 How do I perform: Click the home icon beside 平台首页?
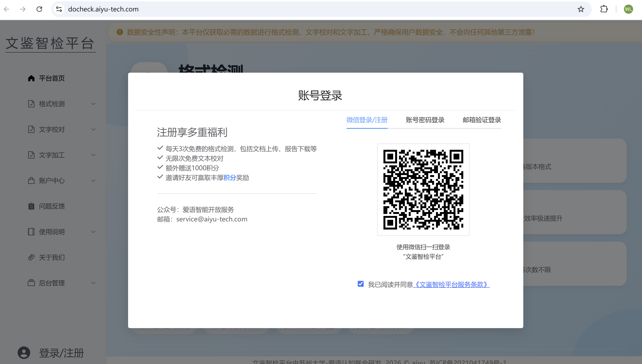coord(31,78)
